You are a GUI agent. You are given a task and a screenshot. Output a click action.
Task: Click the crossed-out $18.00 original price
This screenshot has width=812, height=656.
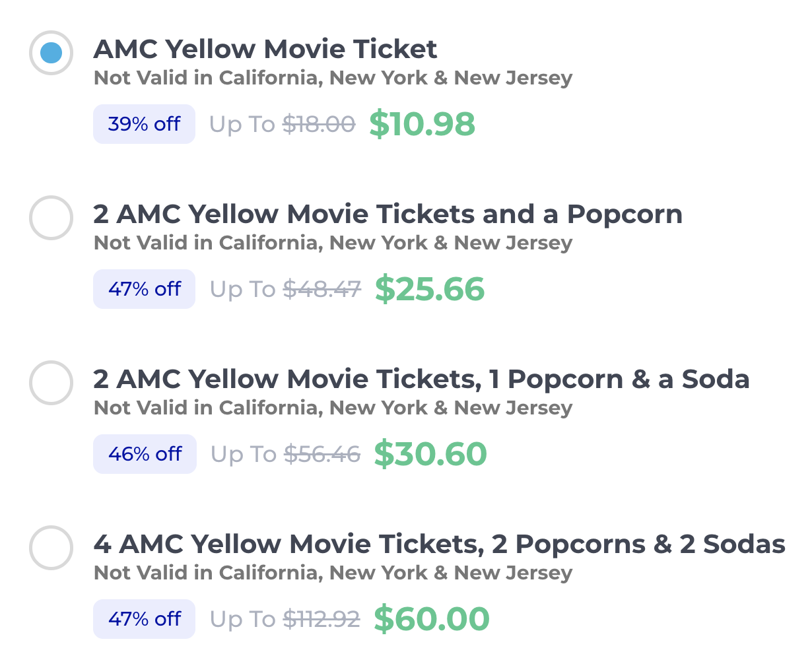pos(319,124)
